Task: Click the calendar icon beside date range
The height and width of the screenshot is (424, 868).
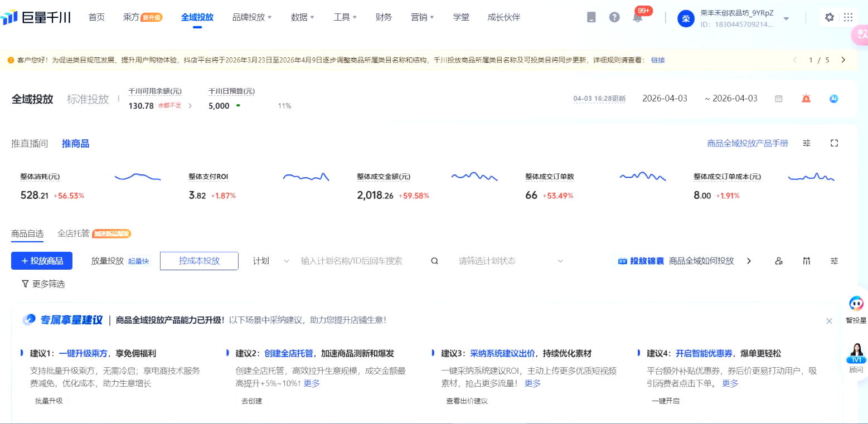Action: 779,99
